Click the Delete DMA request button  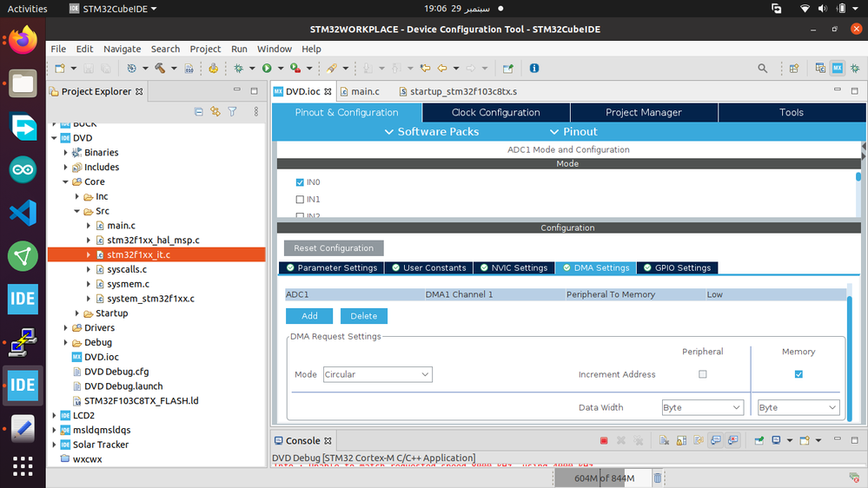(364, 316)
